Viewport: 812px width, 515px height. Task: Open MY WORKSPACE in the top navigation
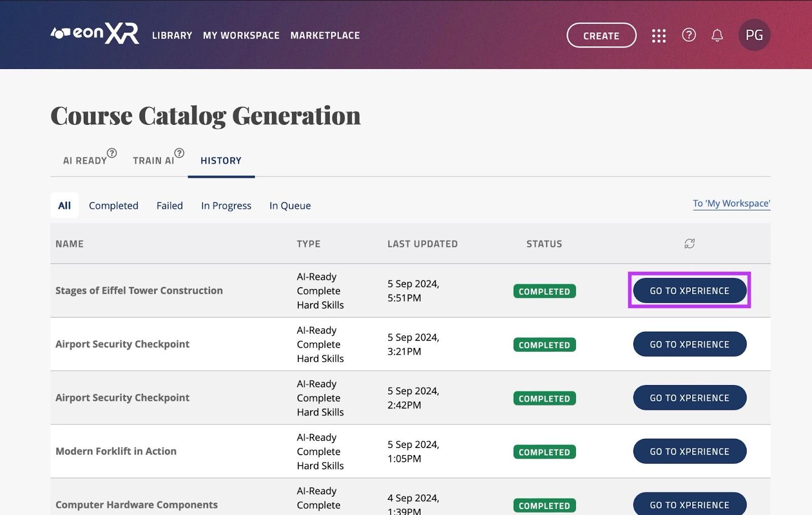(x=241, y=36)
